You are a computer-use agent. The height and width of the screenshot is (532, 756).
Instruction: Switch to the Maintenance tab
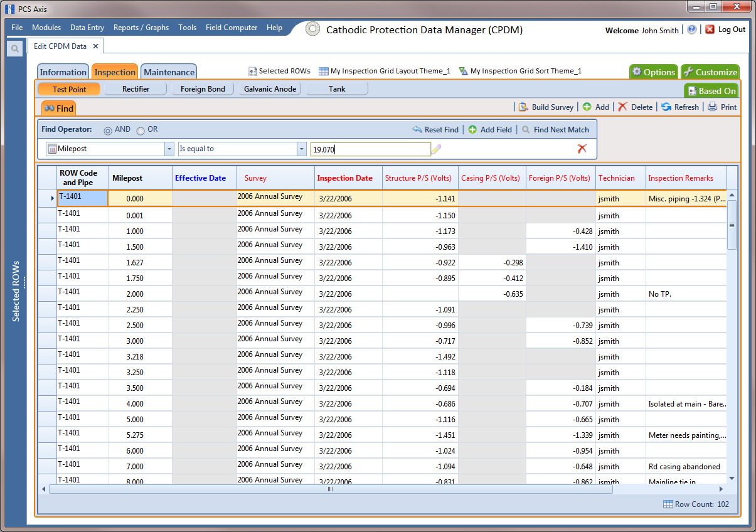click(169, 72)
